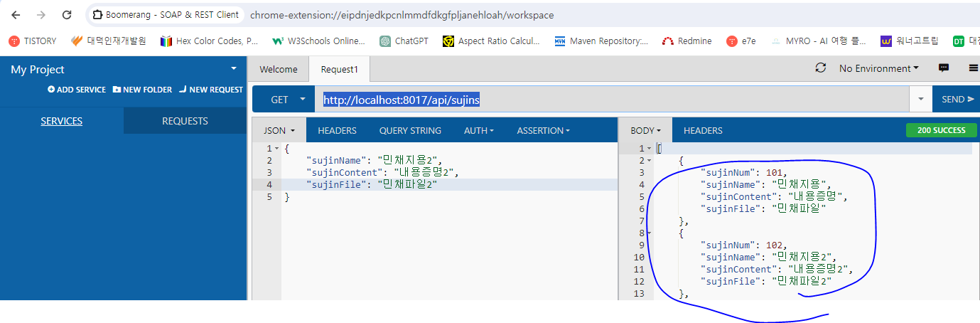The height and width of the screenshot is (323, 980).
Task: Open the response HEADERS tab
Action: pos(703,130)
